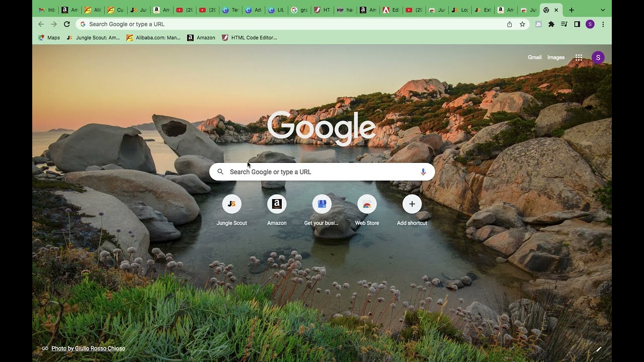Open the Images link
Image resolution: width=644 pixels, height=362 pixels.
(x=556, y=57)
